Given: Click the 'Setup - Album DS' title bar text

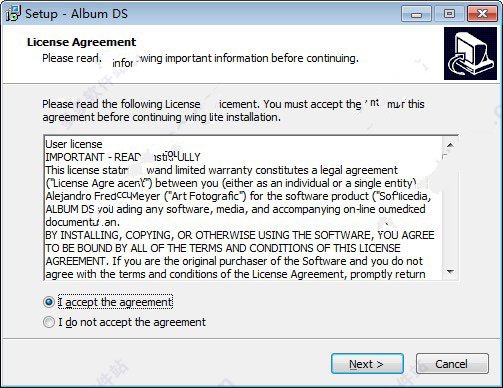Looking at the screenshot, I should (x=76, y=14).
